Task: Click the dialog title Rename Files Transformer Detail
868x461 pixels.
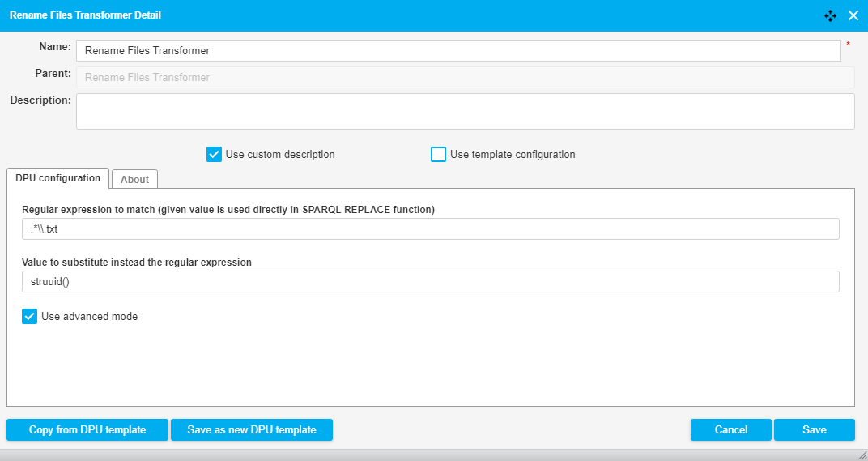Action: tap(85, 15)
